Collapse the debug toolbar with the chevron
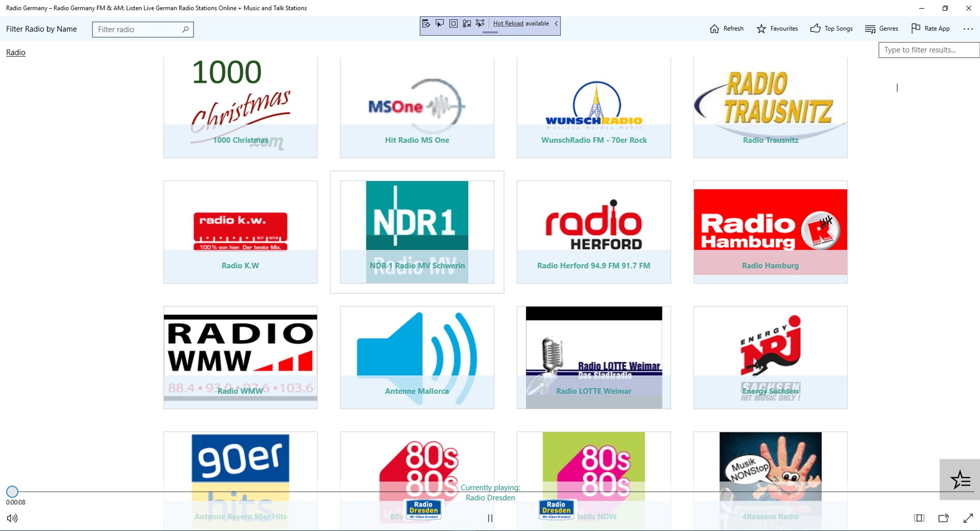The width and height of the screenshot is (980, 531). point(556,23)
